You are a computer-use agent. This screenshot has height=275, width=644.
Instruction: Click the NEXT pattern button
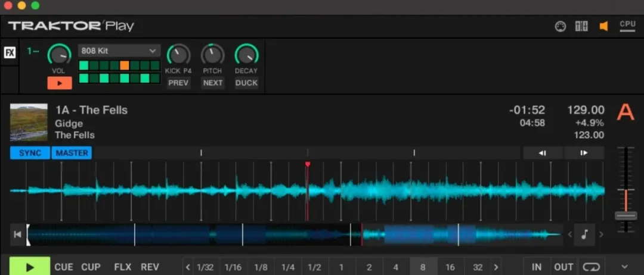(212, 83)
